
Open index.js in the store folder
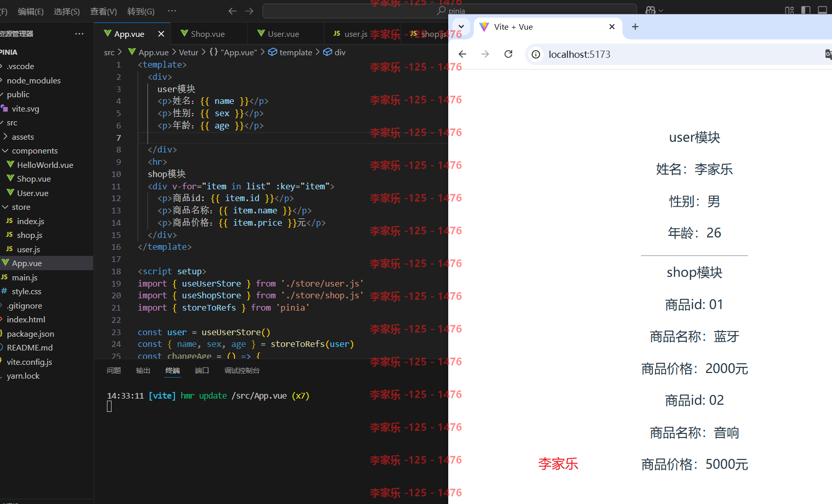[31, 221]
